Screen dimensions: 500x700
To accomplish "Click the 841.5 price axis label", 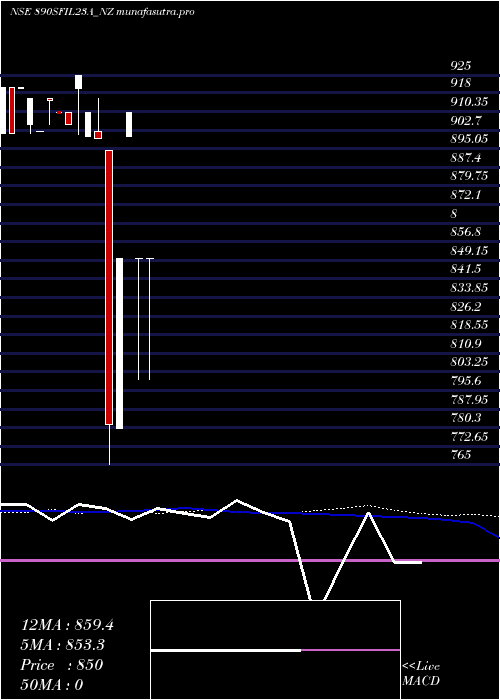I will click(x=466, y=269).
